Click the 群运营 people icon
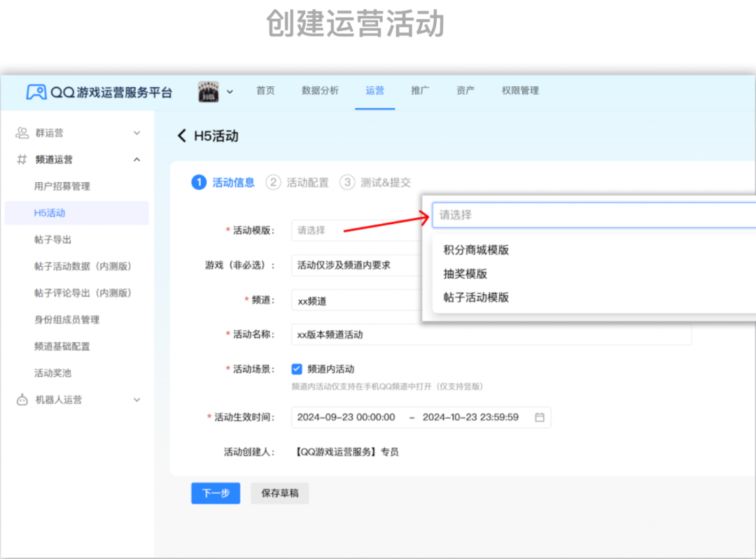The height and width of the screenshot is (559, 756). pos(22,133)
